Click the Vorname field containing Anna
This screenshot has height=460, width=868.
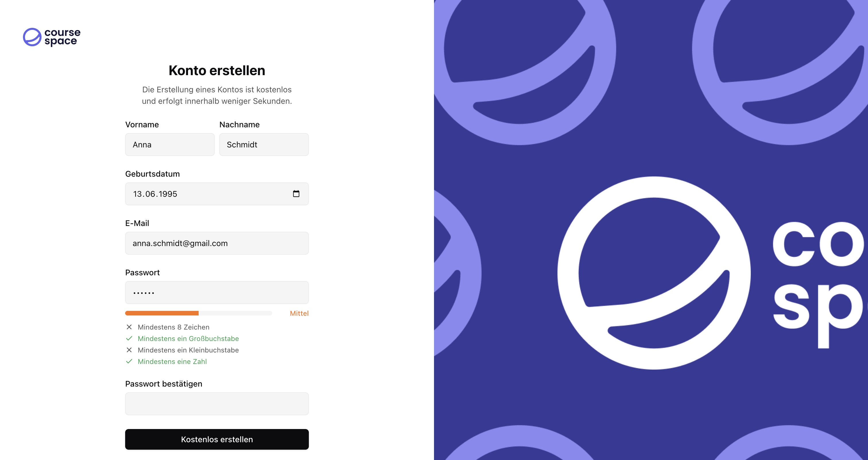point(169,145)
